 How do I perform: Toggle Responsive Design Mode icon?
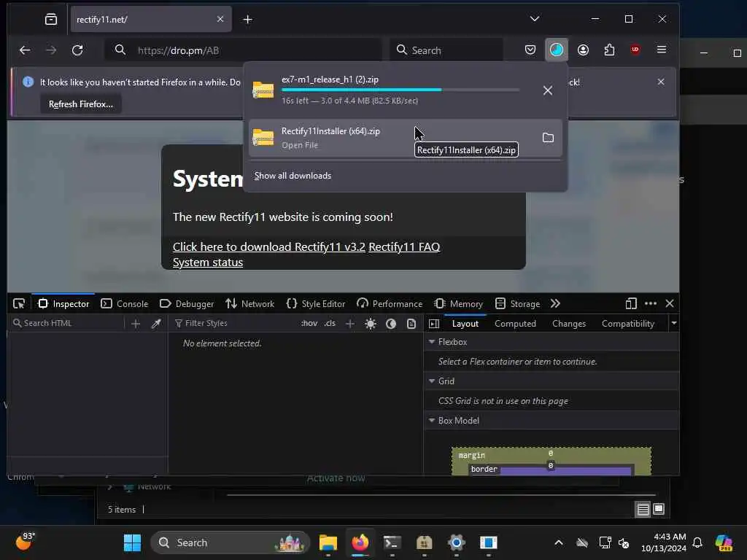[x=631, y=304]
